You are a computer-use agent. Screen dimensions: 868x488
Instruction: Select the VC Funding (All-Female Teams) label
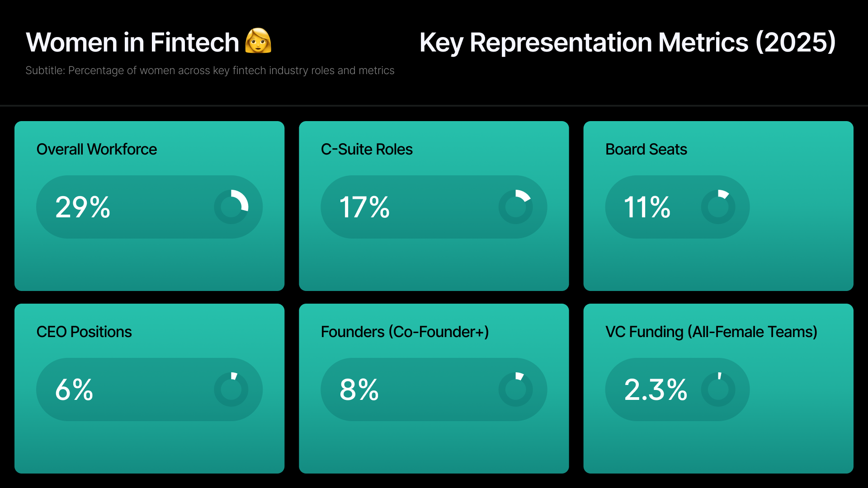point(711,332)
